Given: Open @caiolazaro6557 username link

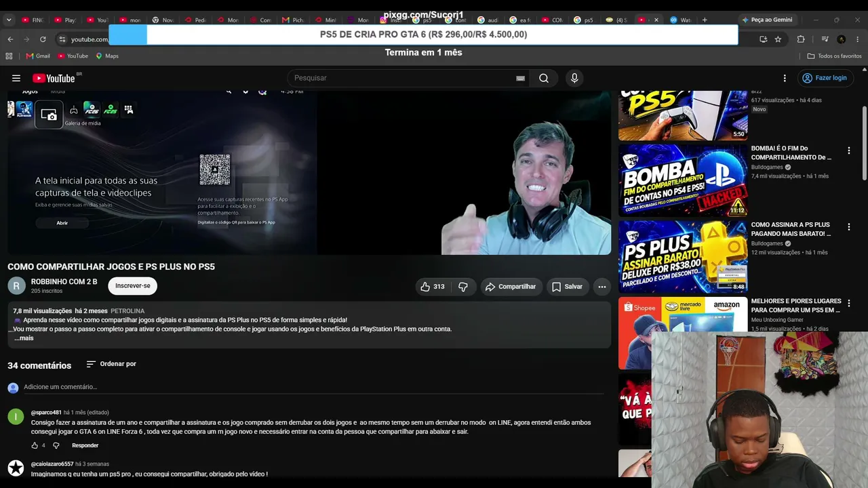Looking at the screenshot, I should coord(52,464).
